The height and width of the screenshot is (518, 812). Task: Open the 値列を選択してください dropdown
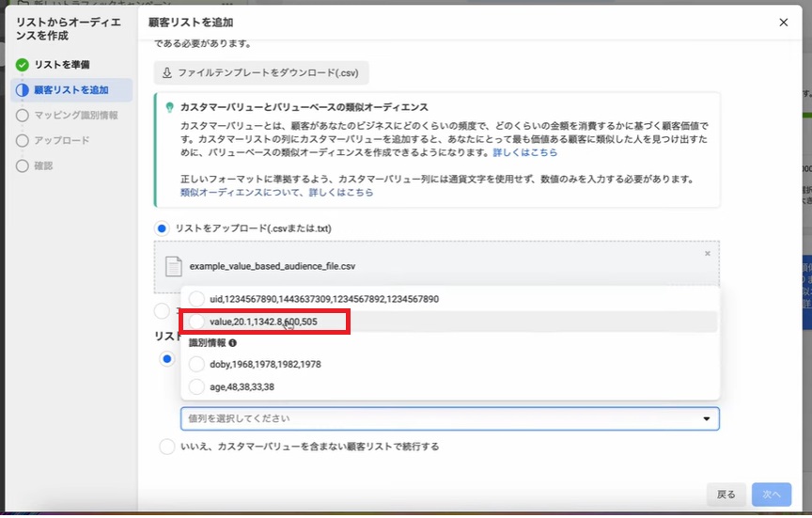tap(449, 418)
